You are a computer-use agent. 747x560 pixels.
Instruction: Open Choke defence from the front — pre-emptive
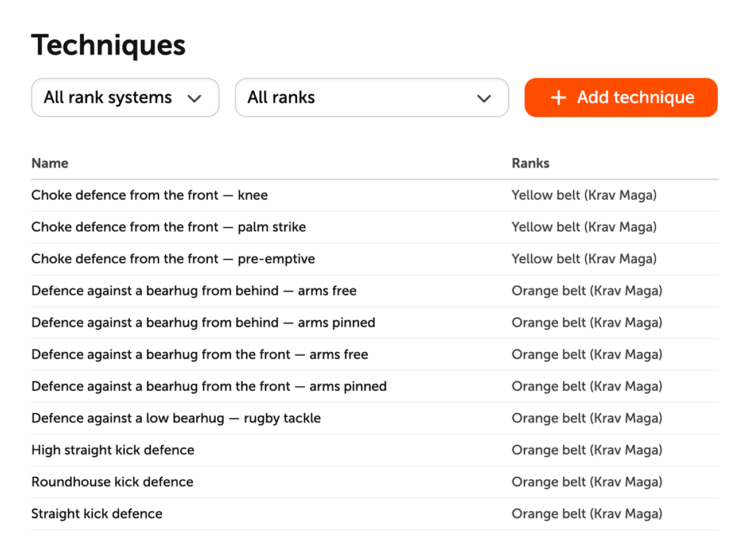click(173, 259)
